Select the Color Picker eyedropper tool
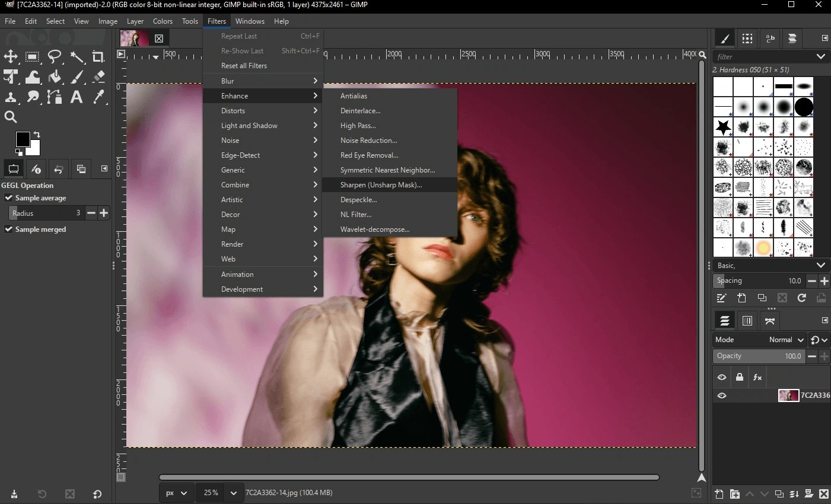 [99, 97]
